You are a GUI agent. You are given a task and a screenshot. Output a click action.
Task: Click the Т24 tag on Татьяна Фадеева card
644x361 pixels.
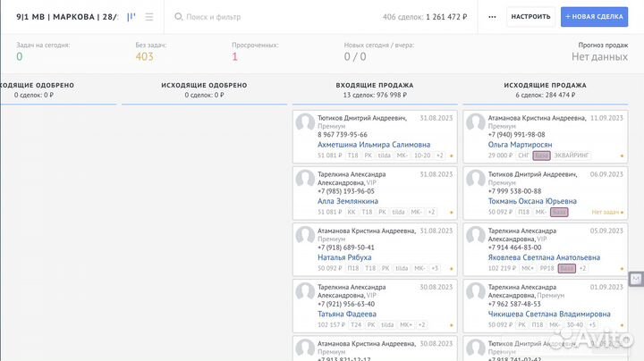click(356, 325)
